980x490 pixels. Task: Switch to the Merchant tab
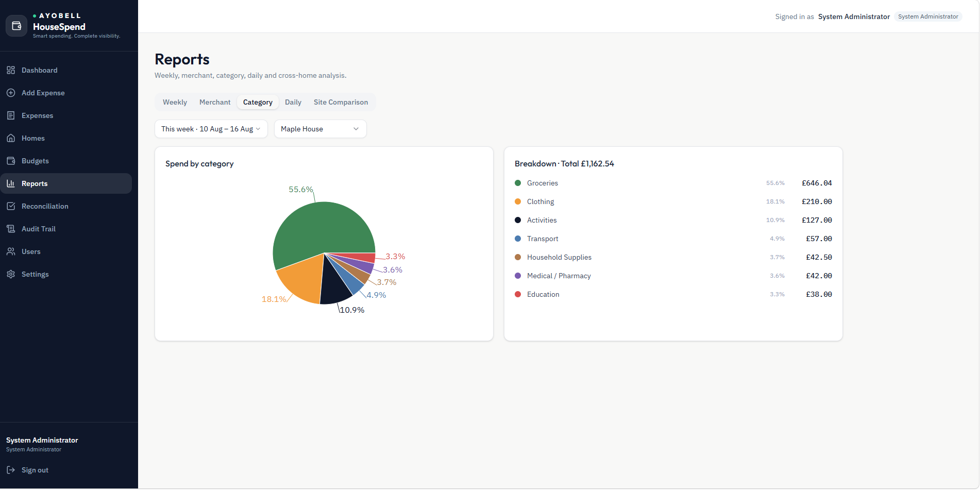coord(215,102)
